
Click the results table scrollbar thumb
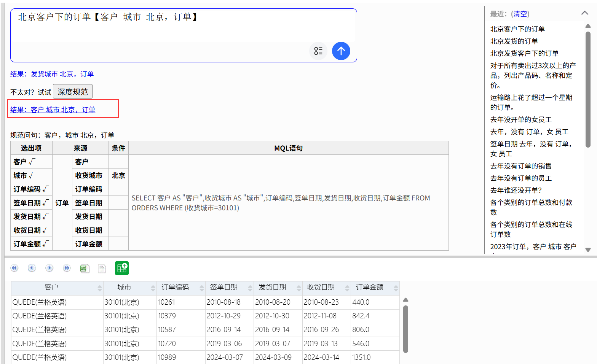[x=405, y=329]
